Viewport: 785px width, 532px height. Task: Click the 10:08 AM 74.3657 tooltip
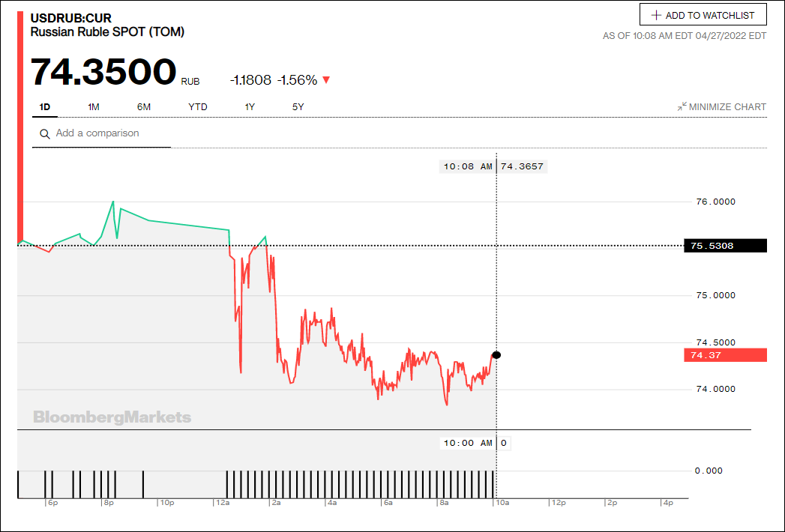[x=493, y=166]
